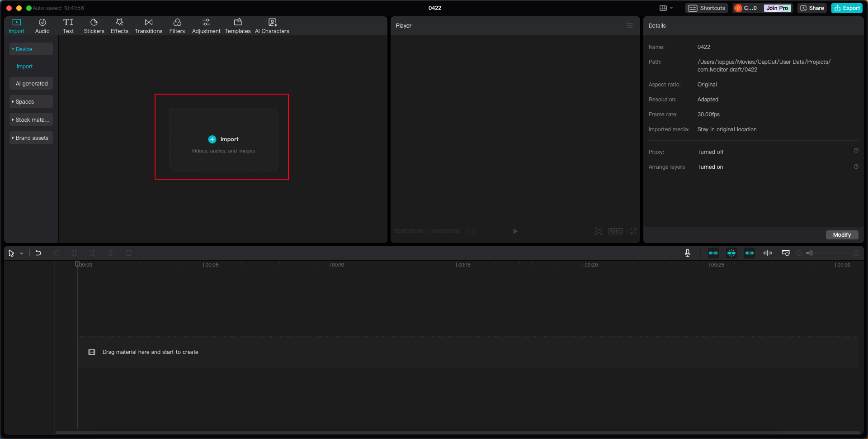The width and height of the screenshot is (868, 439).
Task: Adjust the timeline zoom slider
Action: [x=811, y=253]
